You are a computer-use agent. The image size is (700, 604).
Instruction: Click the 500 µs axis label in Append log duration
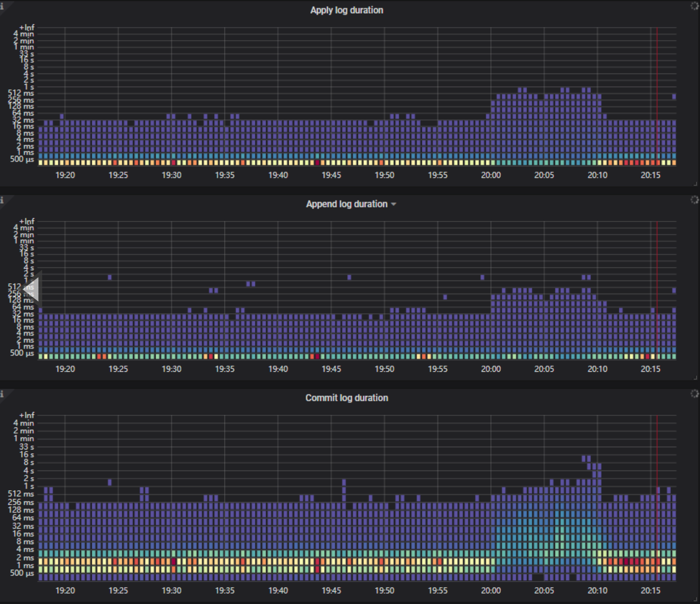pos(22,353)
